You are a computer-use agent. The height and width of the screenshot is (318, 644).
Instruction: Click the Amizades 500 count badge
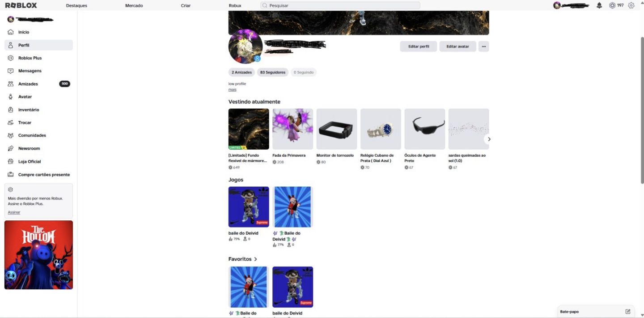pyautogui.click(x=64, y=84)
